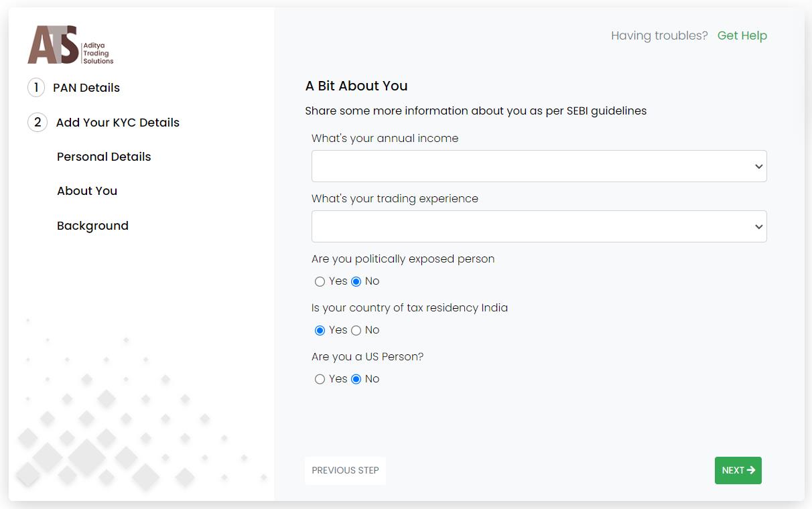Select Yes for politically exposed person
The height and width of the screenshot is (509, 812).
[x=320, y=282]
